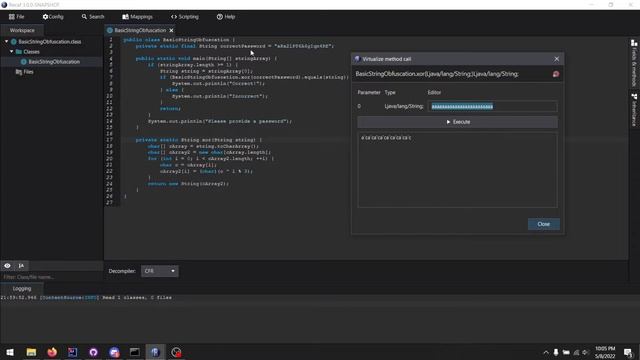Screen dimensions: 640x360
Task: Collapse the Classes folder node
Action: (11, 52)
